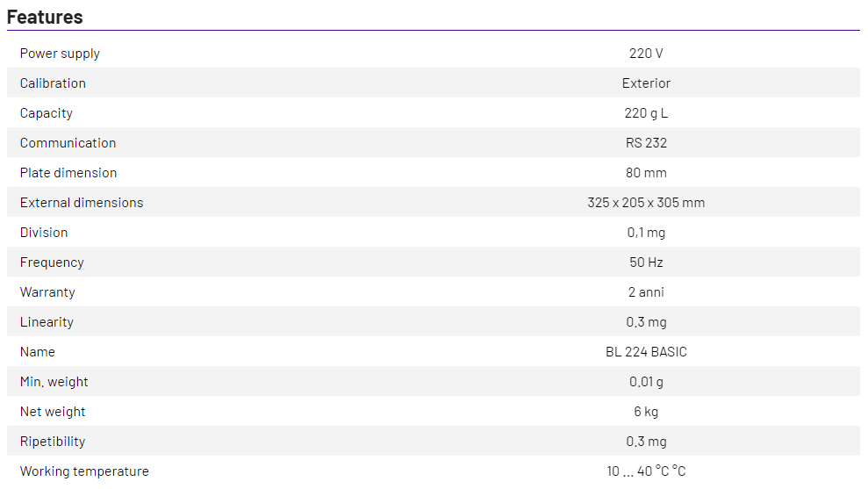Viewport: 868px width, 489px height.
Task: Click the Warranty label
Action: point(47,292)
